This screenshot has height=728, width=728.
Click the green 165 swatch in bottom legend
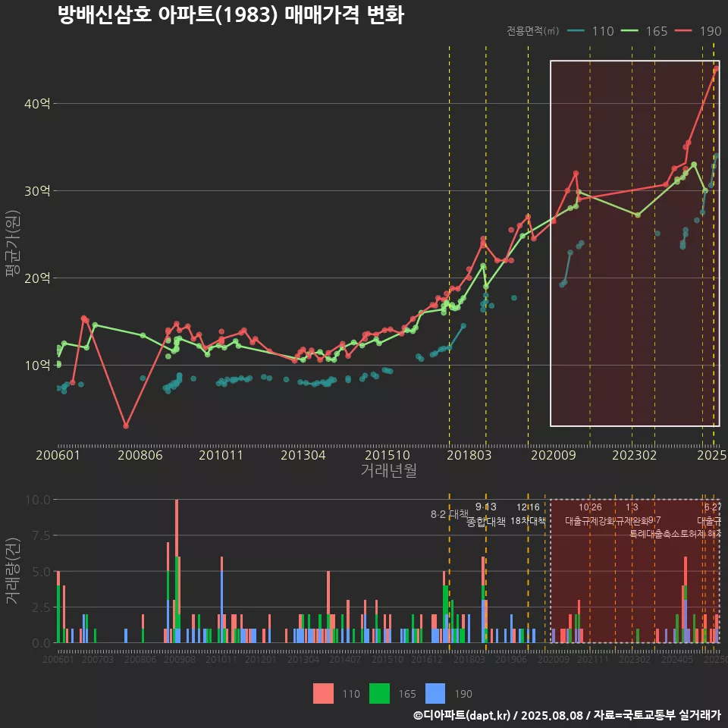379,694
